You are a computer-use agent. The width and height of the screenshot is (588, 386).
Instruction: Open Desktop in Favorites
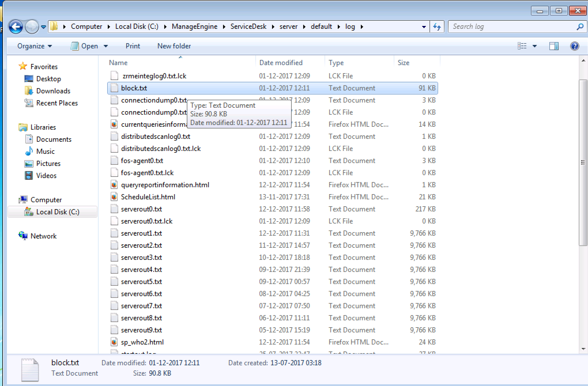(48, 79)
